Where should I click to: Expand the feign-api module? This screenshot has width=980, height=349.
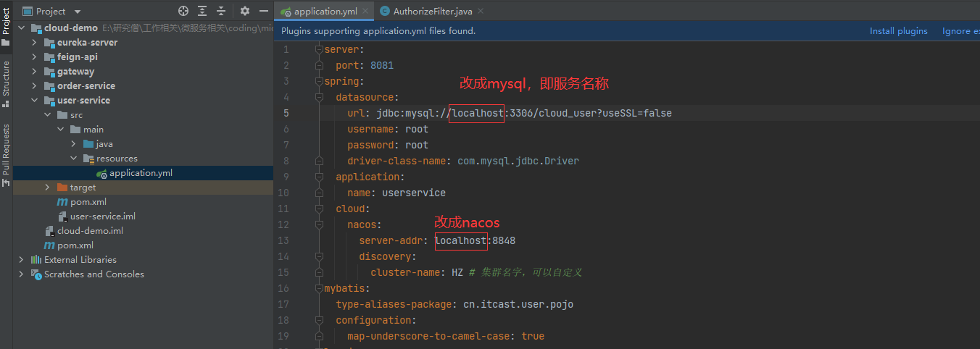pos(34,57)
